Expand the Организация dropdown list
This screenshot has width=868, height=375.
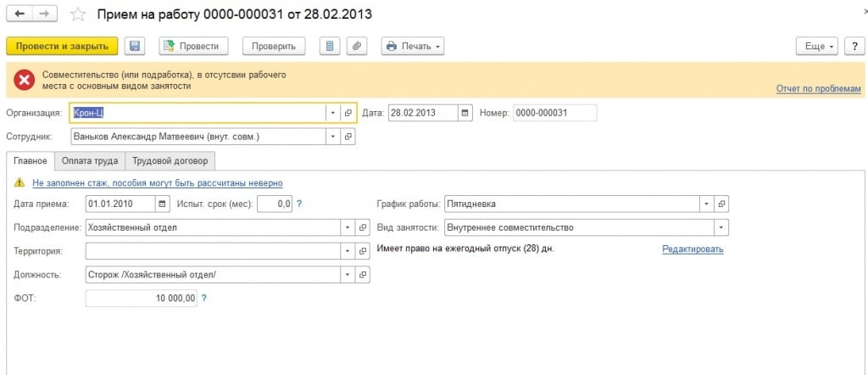(x=332, y=113)
